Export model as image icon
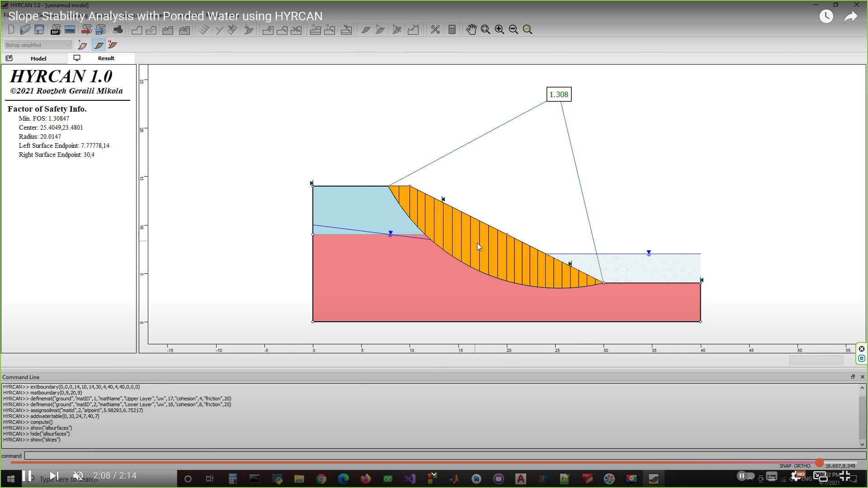The width and height of the screenshot is (868, 488). [x=70, y=30]
